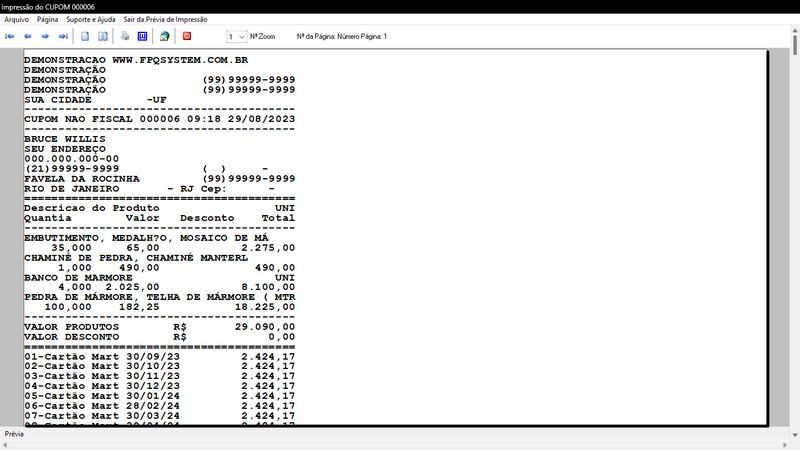The image size is (800, 450).
Task: Jump to the last page arrow icon
Action: pos(63,36)
